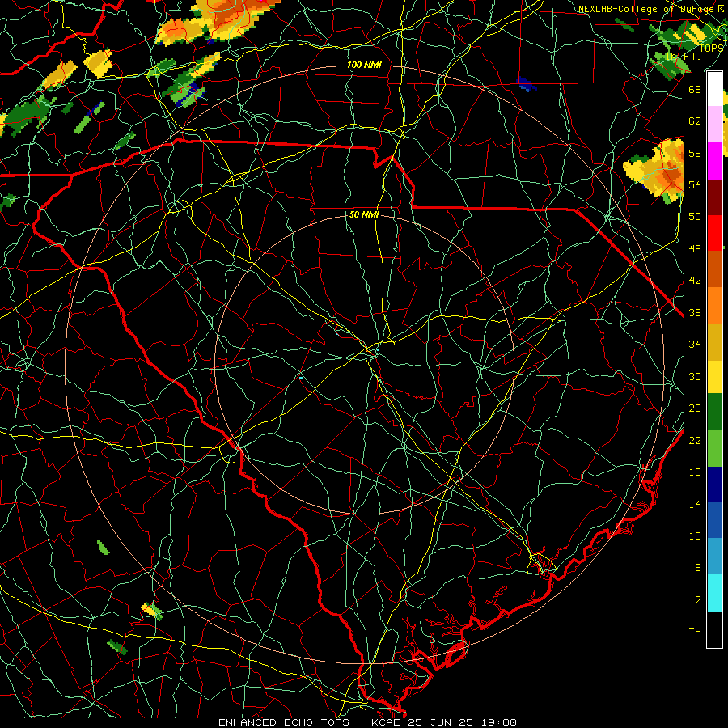Click the "42" legend value
The width and height of the screenshot is (728, 728).
(695, 280)
